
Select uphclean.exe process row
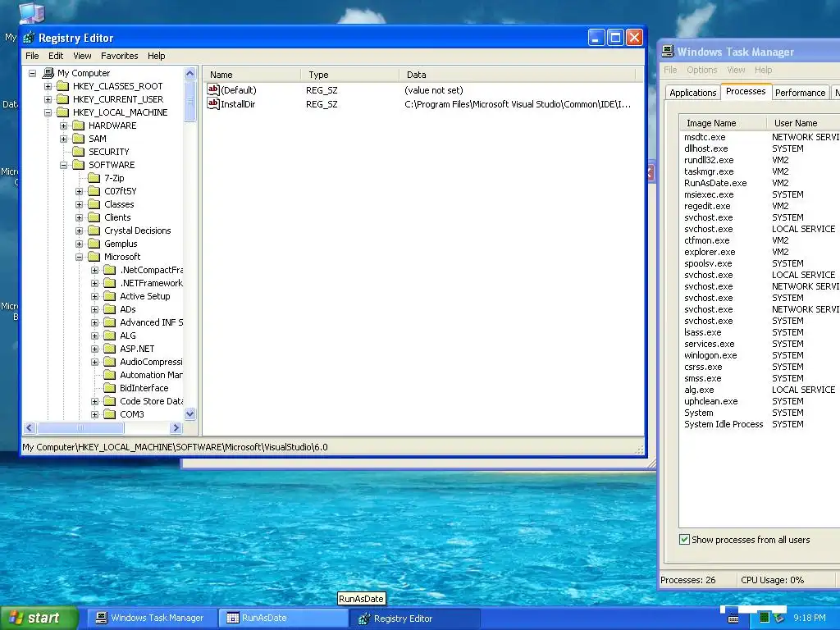(760, 401)
